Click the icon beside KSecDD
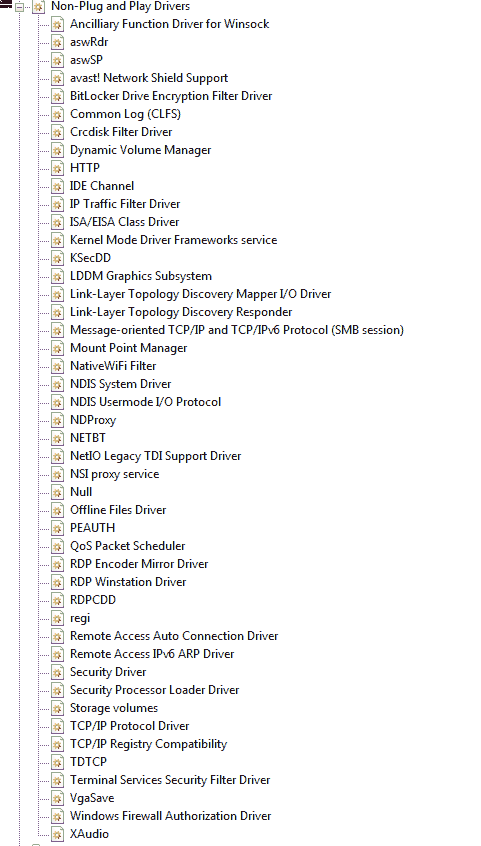This screenshot has width=481, height=846. click(58, 258)
